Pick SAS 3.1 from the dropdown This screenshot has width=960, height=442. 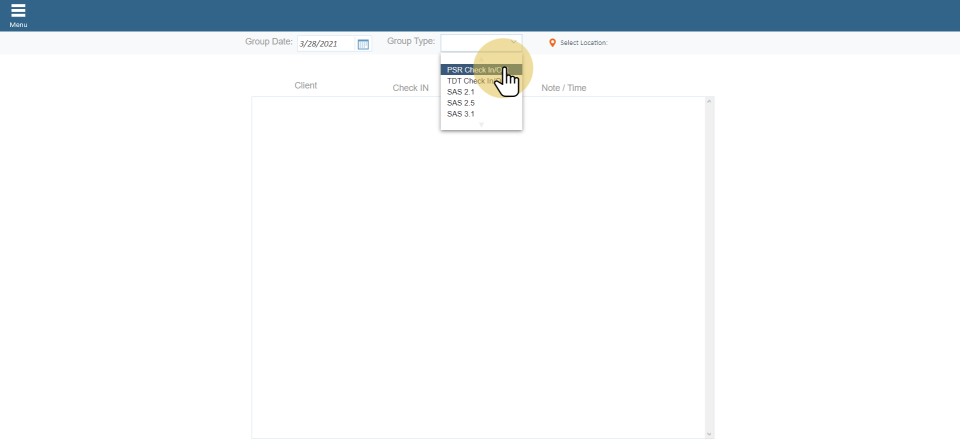pos(461,114)
